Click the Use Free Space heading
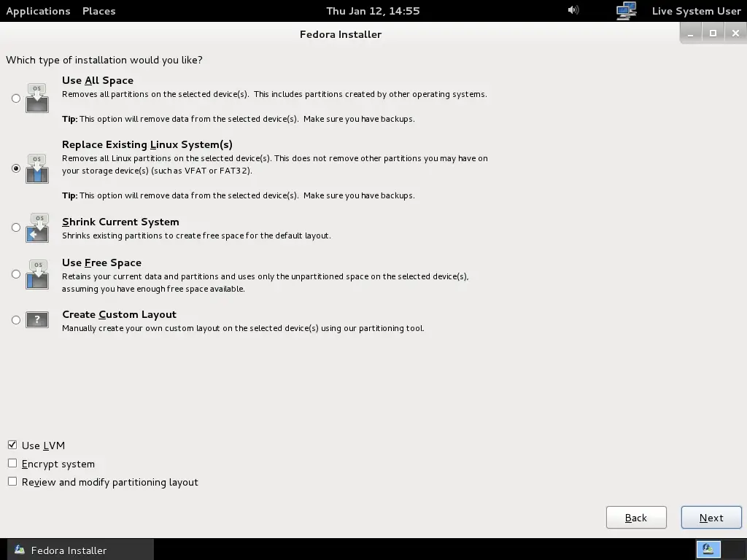The height and width of the screenshot is (560, 747). coord(101,262)
